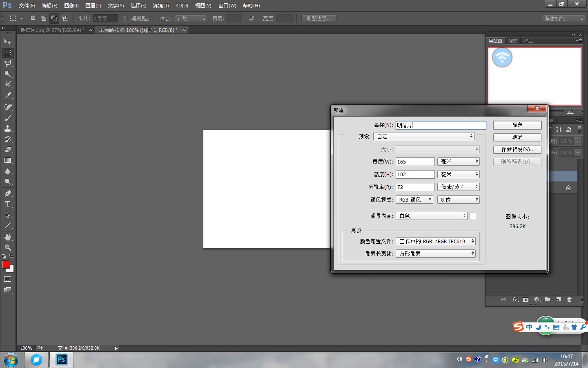Open the width unit dropdown
The height and width of the screenshot is (368, 588).
point(458,162)
